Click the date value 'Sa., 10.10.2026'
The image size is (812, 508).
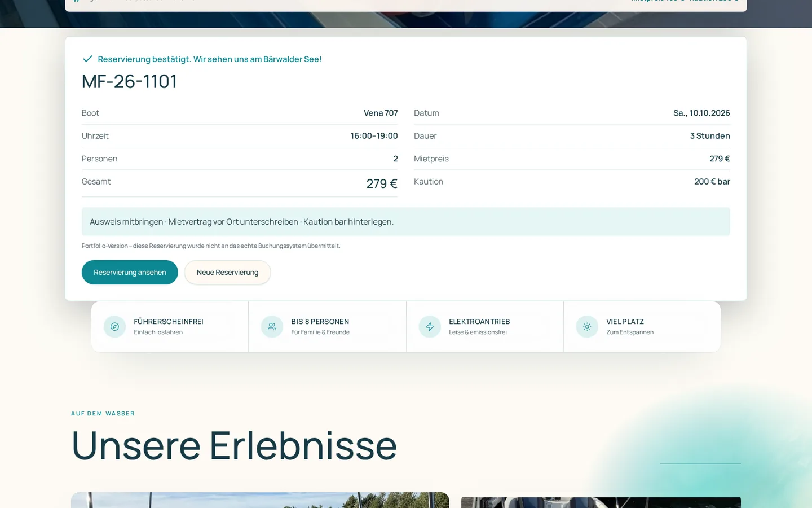(x=701, y=113)
